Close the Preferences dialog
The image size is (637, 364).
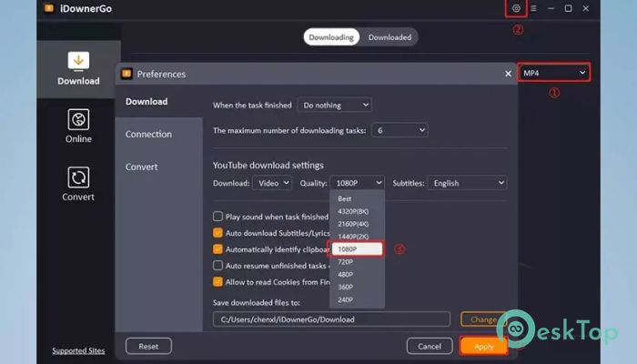click(508, 74)
